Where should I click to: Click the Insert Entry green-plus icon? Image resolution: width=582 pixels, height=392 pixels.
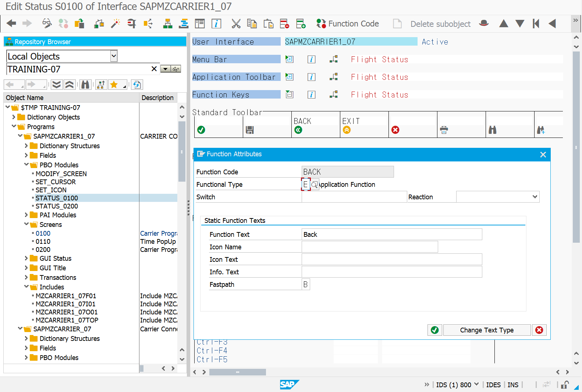tap(301, 24)
